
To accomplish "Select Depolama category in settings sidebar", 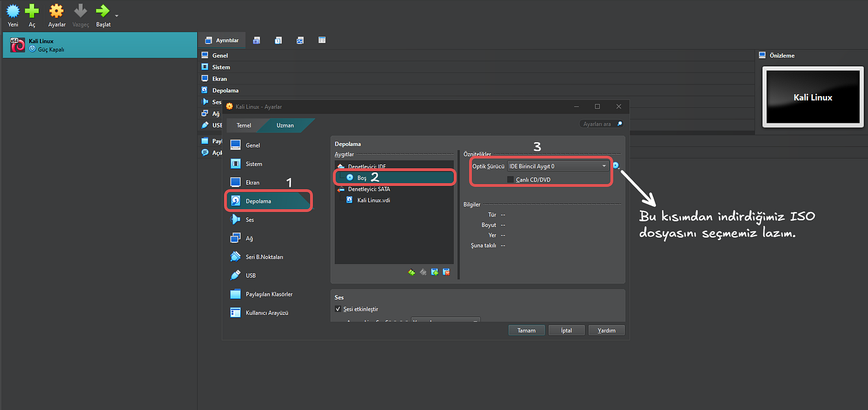I will point(269,201).
